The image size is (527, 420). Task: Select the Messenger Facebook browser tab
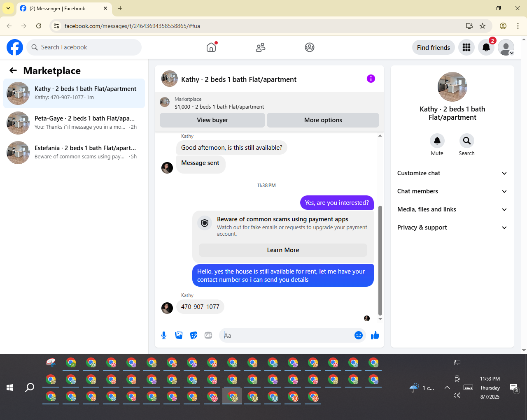tap(64, 8)
